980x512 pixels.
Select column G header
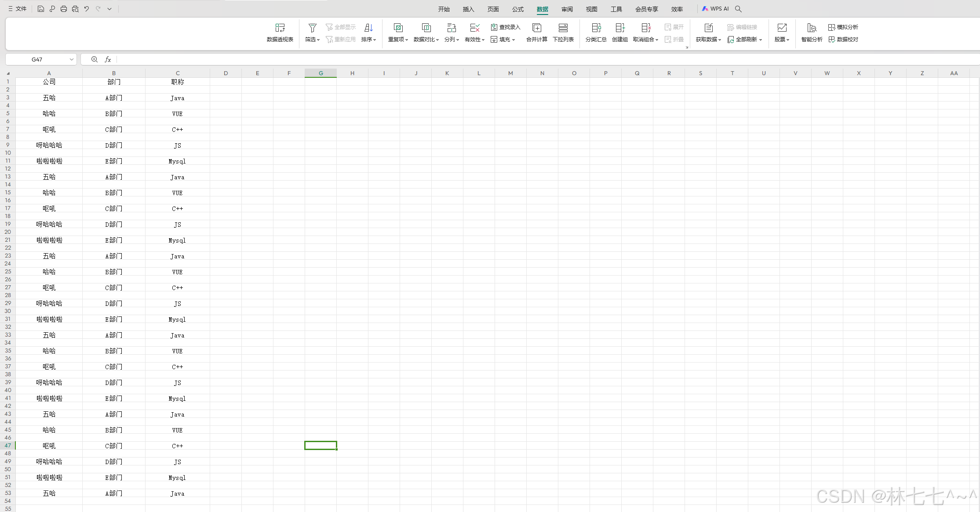coord(321,73)
